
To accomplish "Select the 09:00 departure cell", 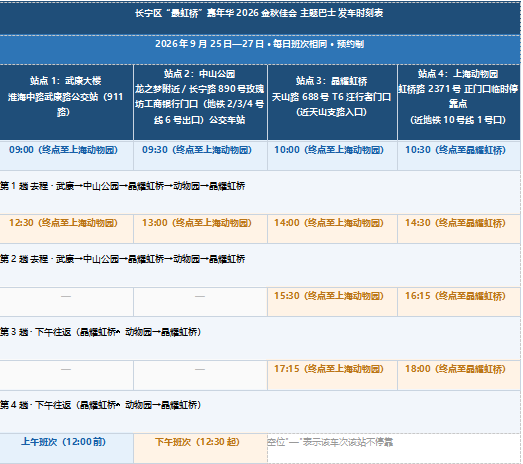I will click(x=66, y=155).
